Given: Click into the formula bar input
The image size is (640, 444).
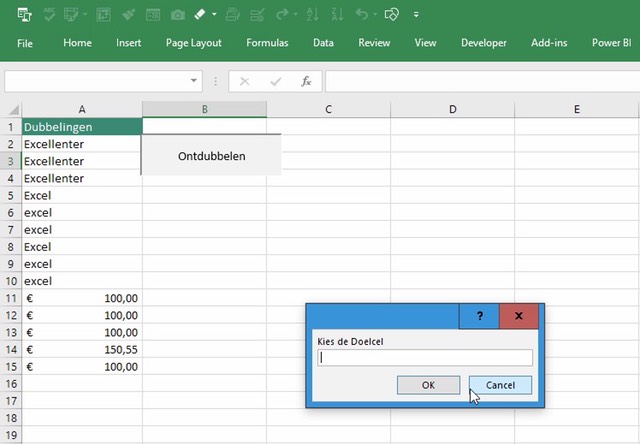Looking at the screenshot, I should pyautogui.click(x=482, y=81).
